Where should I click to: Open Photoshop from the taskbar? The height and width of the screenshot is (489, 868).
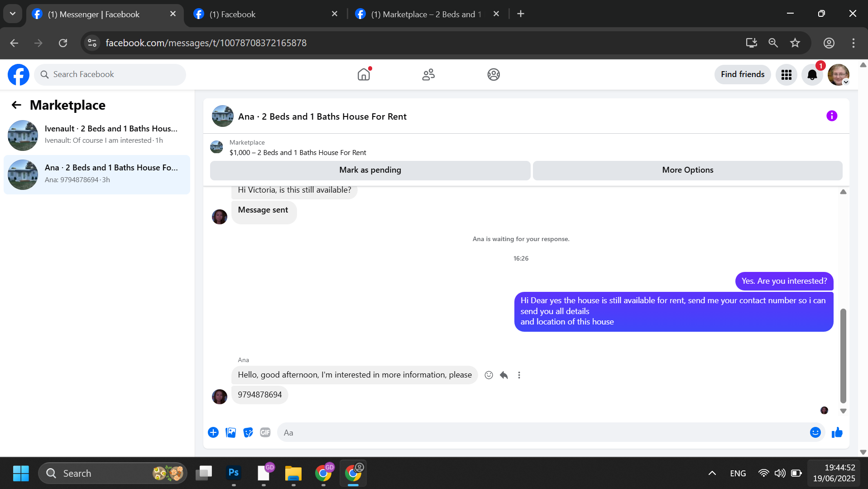pyautogui.click(x=234, y=474)
